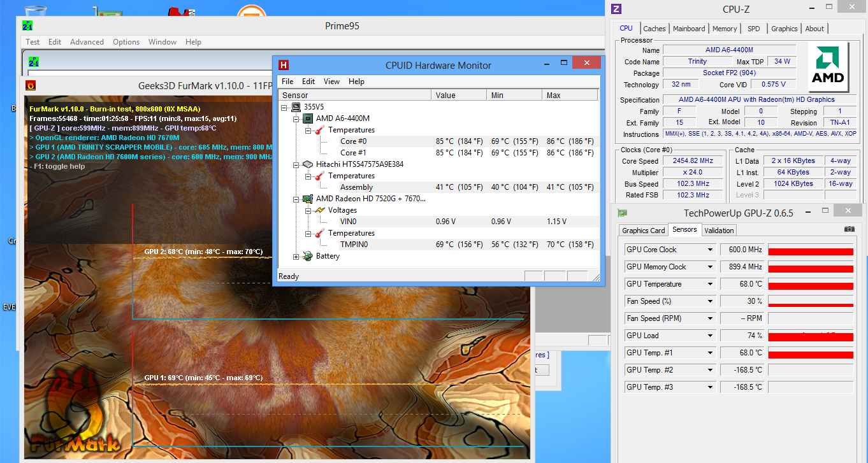Click the GPU-Z screenshot camera icon
868x463 pixels.
tap(849, 229)
